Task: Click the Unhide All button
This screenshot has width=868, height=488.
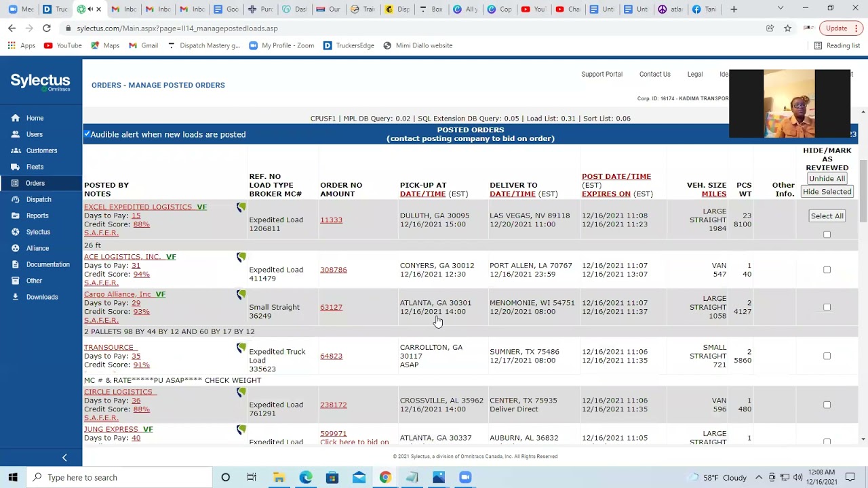Action: pyautogui.click(x=827, y=178)
